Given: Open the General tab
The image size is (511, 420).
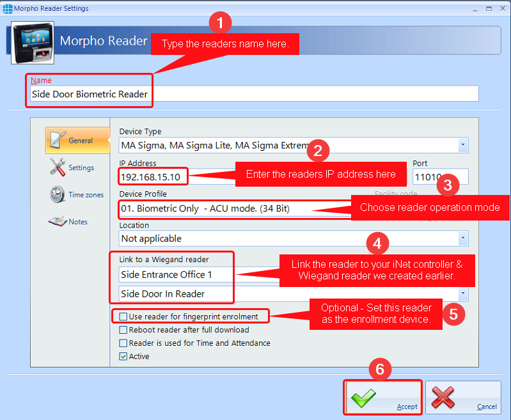Looking at the screenshot, I should [77, 141].
